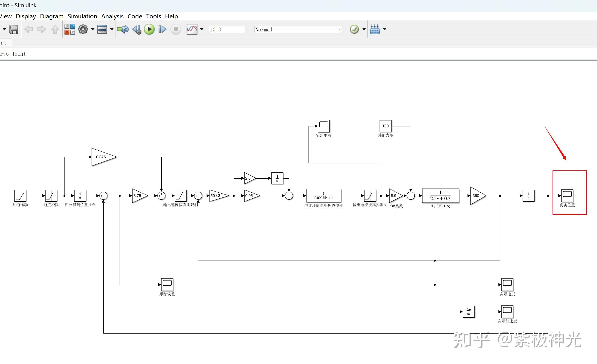Select the 真实位置 scope block
597x364 pixels.
(x=567, y=196)
